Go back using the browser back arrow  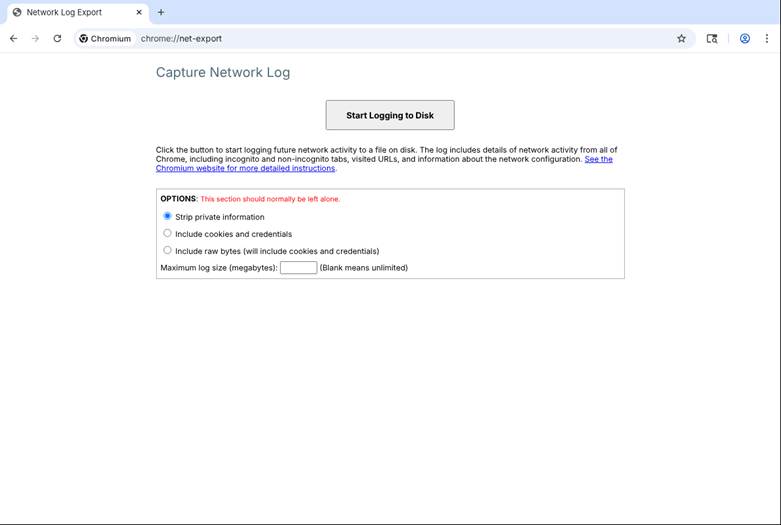[x=13, y=38]
